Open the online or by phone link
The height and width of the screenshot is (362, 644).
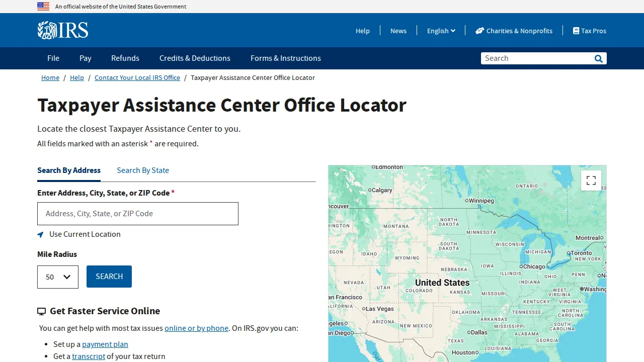[196, 328]
